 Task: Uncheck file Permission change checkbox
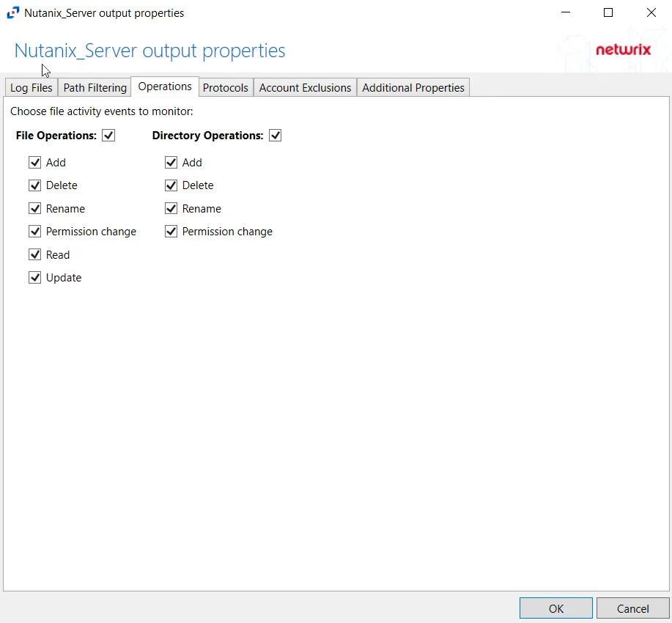(34, 232)
